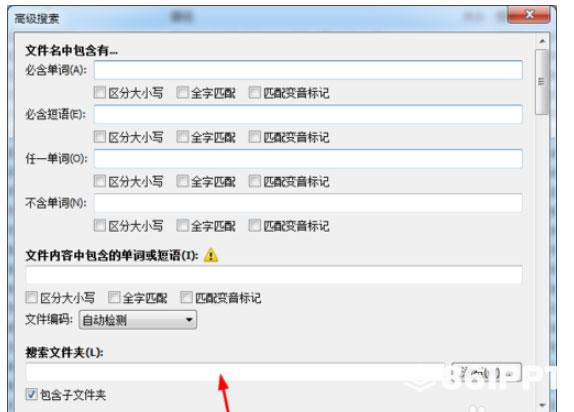Click the yellow warning icon beside 文件内容 label
Viewport: 574px width, 412px height.
tap(211, 255)
